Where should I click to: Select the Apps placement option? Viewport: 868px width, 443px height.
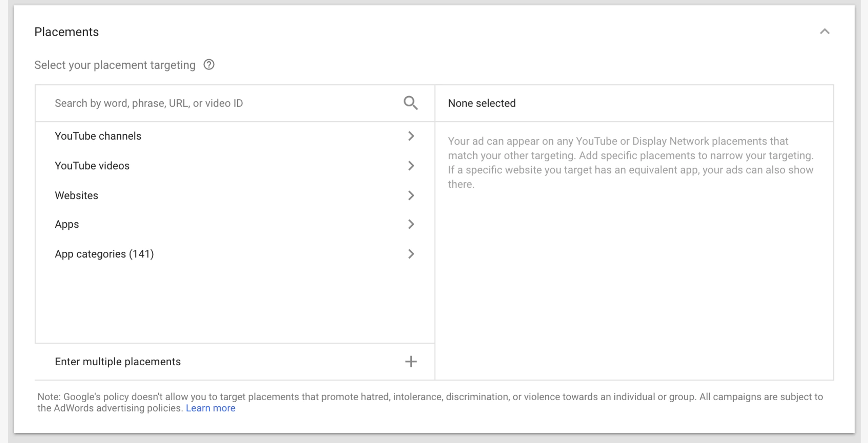tap(67, 224)
